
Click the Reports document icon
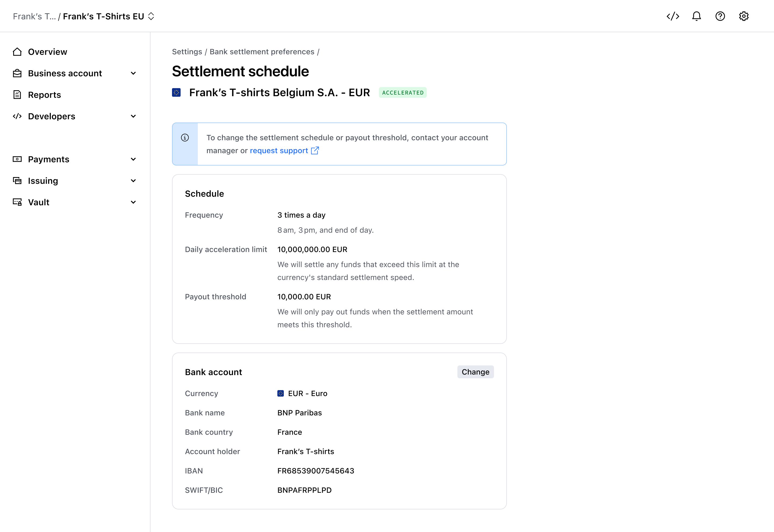[17, 95]
